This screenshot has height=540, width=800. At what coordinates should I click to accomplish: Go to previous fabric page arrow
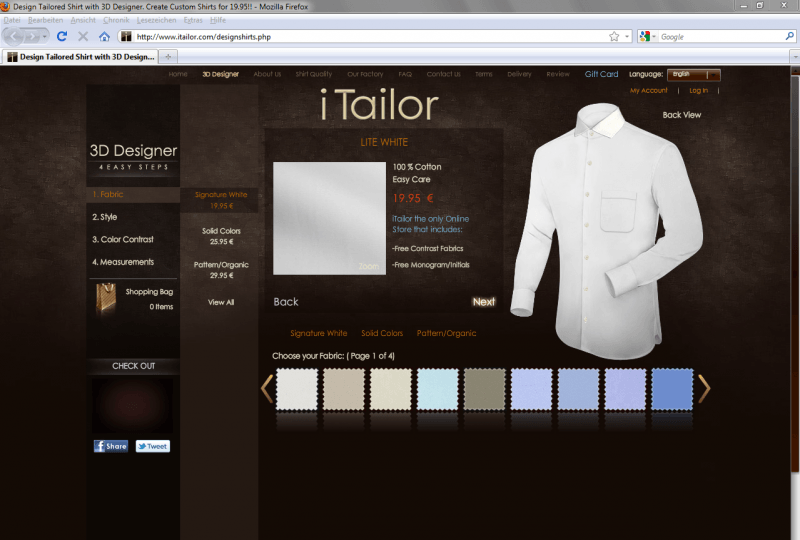pyautogui.click(x=267, y=389)
